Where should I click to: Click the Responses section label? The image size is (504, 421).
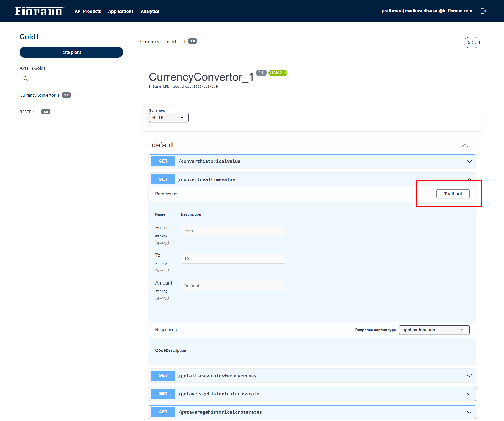tap(166, 330)
